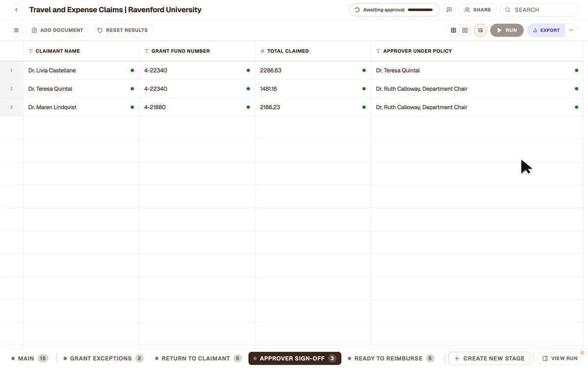Click total claimed value 2286.63
Image resolution: width=588 pixels, height=368 pixels.
[x=270, y=71]
